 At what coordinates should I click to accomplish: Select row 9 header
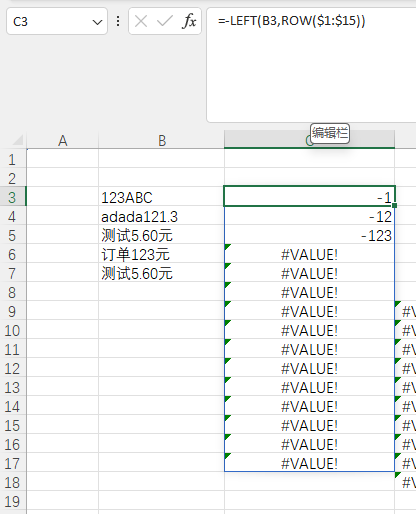pyautogui.click(x=13, y=312)
